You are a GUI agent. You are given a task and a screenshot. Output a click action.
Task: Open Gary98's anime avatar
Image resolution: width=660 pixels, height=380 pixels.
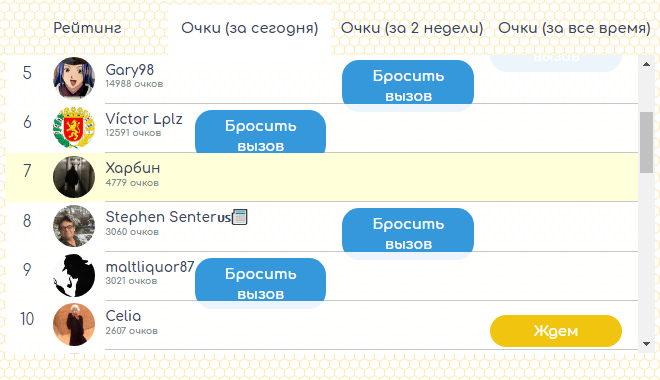74,78
